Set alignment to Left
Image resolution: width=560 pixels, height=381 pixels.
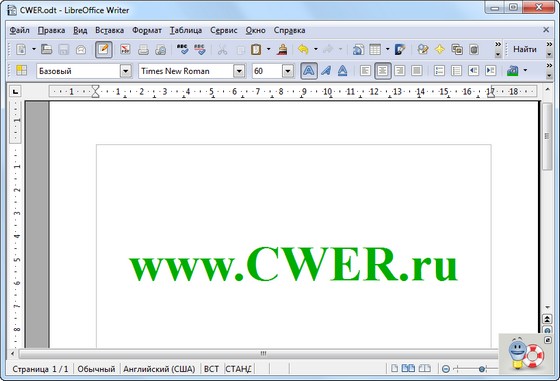click(365, 70)
